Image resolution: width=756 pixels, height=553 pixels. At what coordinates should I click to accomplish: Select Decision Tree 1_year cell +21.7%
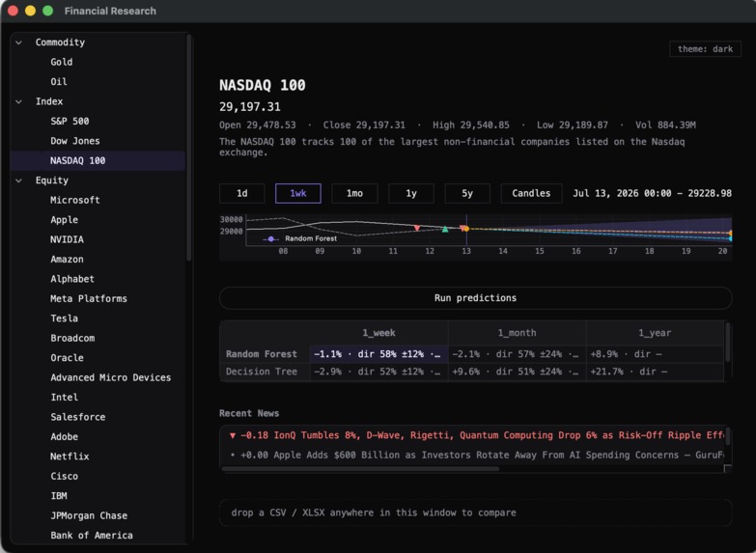[655, 372]
